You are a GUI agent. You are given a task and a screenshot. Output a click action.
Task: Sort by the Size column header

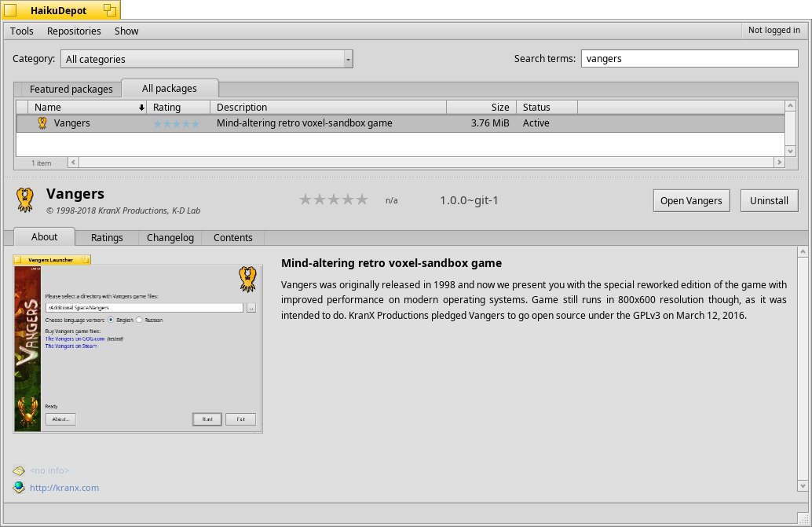(481, 107)
